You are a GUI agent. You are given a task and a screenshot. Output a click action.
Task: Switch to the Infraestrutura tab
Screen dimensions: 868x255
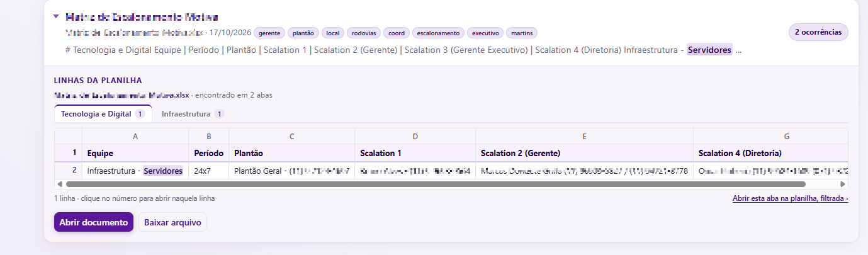click(193, 114)
